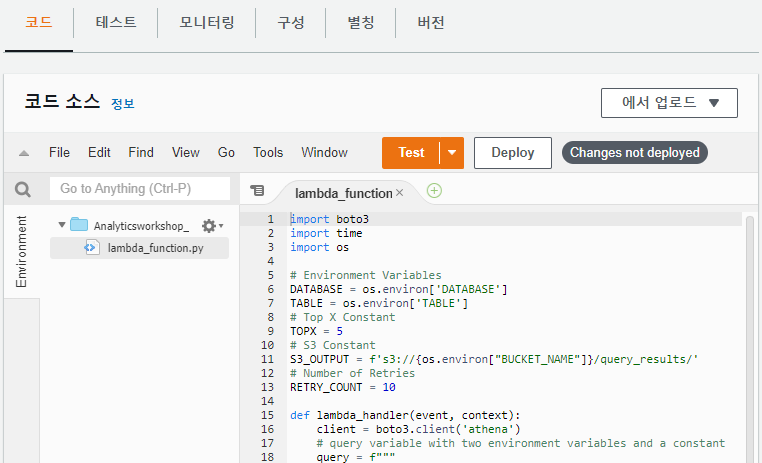Click the 'TOPX = 5' line
Viewport: 762px width, 463px height.
tap(316, 331)
